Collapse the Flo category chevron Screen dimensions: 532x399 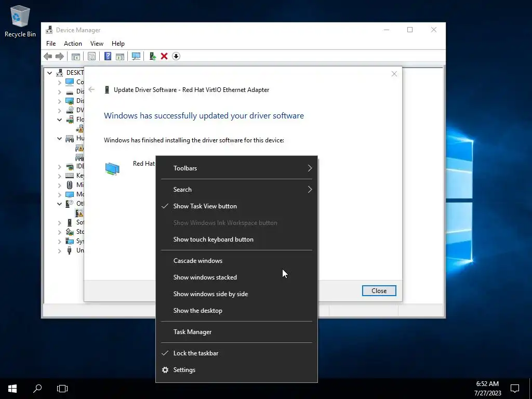tap(59, 119)
